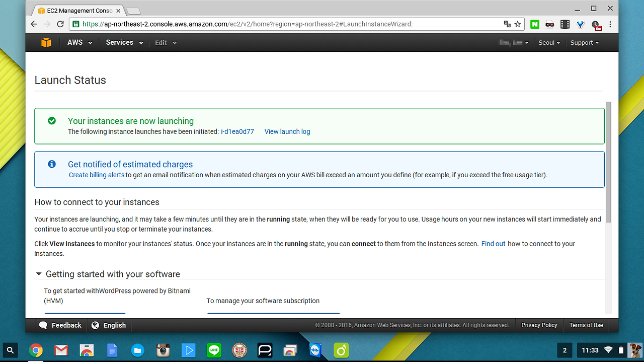The width and height of the screenshot is (644, 362).
Task: Launch TeamViewer from the shelf
Action: (315, 350)
